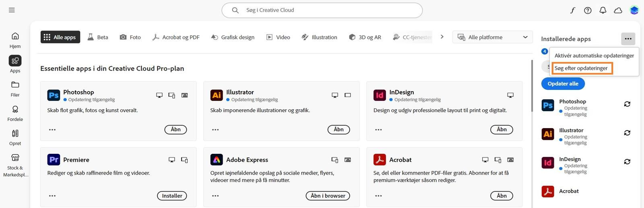Image resolution: width=644 pixels, height=208 pixels.
Task: Open Photoshop card more options ellipsis
Action: click(52, 130)
